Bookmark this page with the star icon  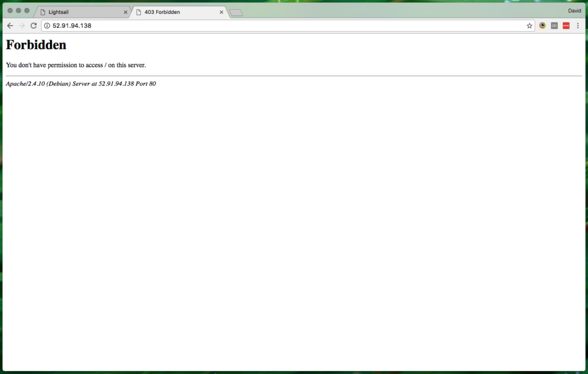[529, 25]
